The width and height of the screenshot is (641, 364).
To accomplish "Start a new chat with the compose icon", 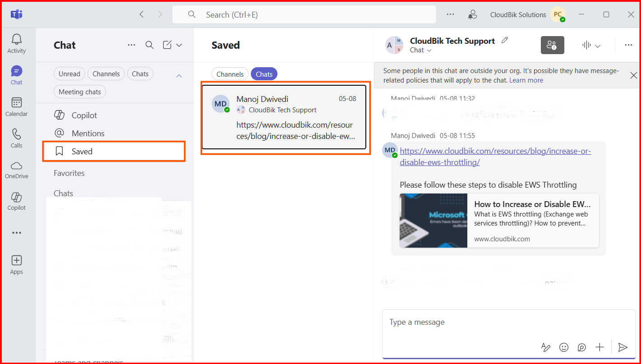I will [166, 45].
